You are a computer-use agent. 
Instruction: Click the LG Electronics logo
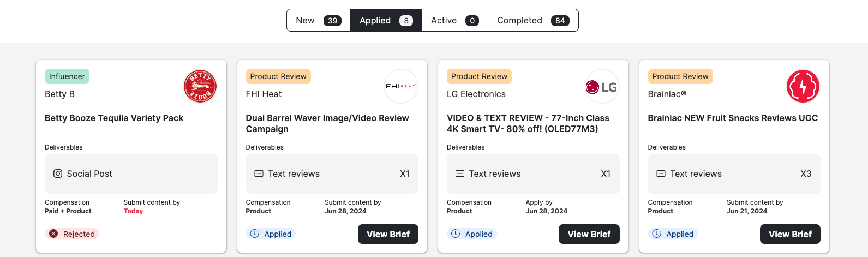click(x=602, y=86)
